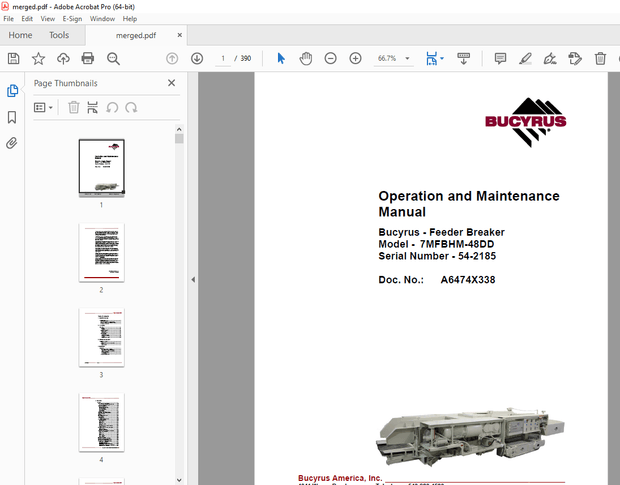The height and width of the screenshot is (485, 620).
Task: Open thumbnails options dropdown menu
Action: pyautogui.click(x=43, y=108)
